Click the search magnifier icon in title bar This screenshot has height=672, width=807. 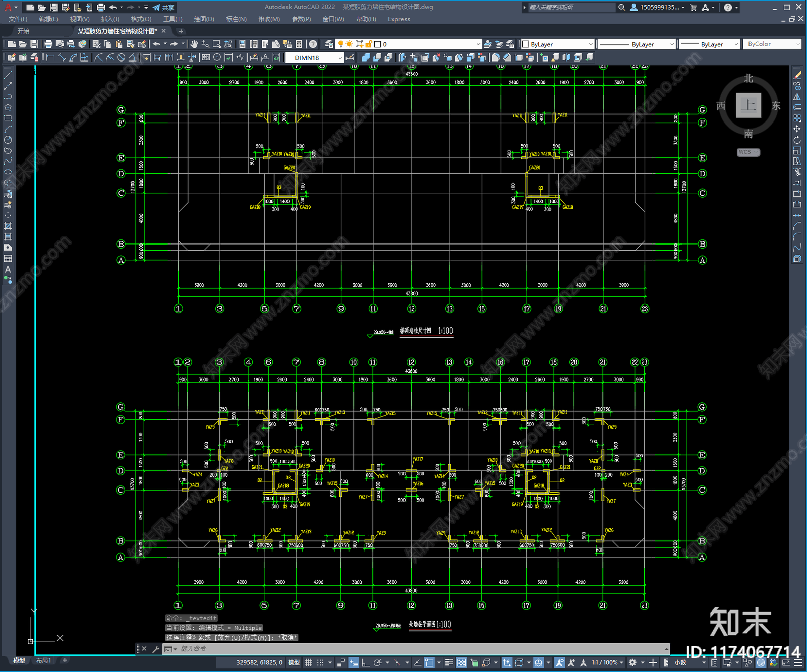(x=622, y=7)
